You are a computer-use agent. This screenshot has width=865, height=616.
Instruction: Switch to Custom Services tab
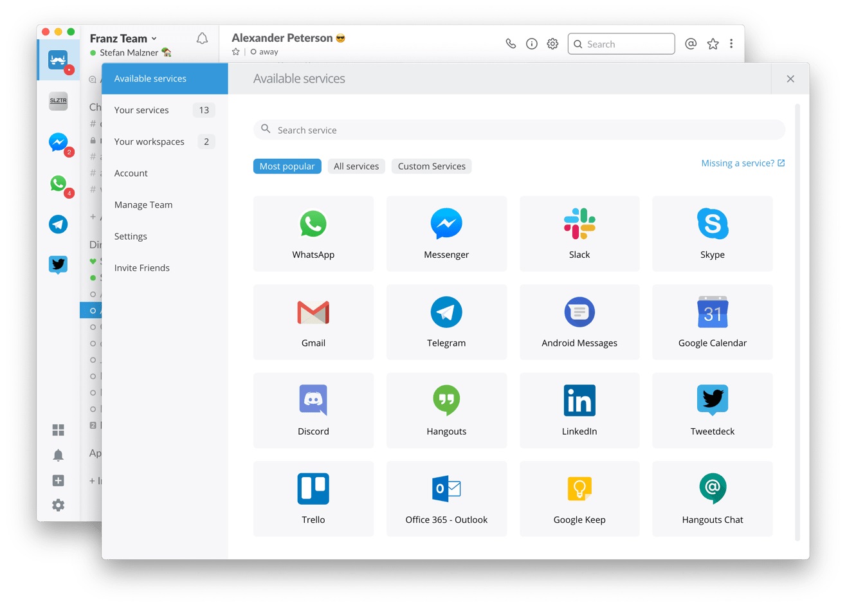tap(432, 166)
